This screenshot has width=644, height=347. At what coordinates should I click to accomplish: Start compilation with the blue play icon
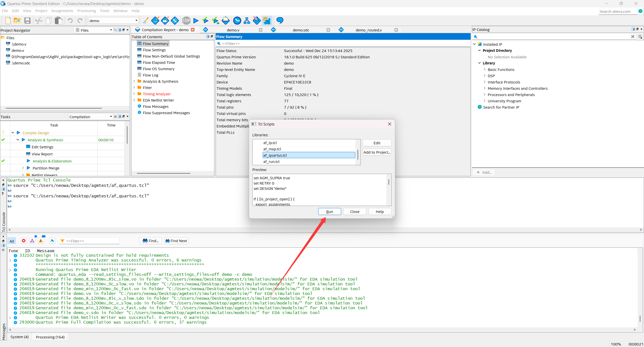[x=196, y=21]
